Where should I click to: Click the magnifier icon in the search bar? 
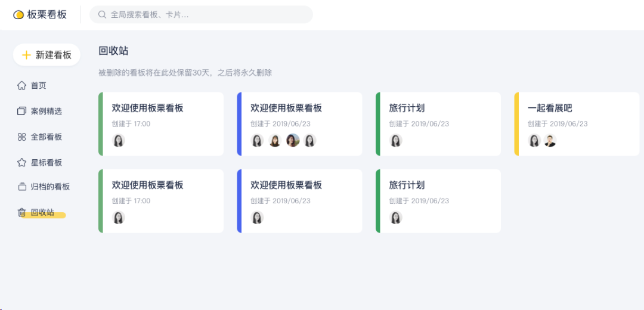[x=103, y=15]
